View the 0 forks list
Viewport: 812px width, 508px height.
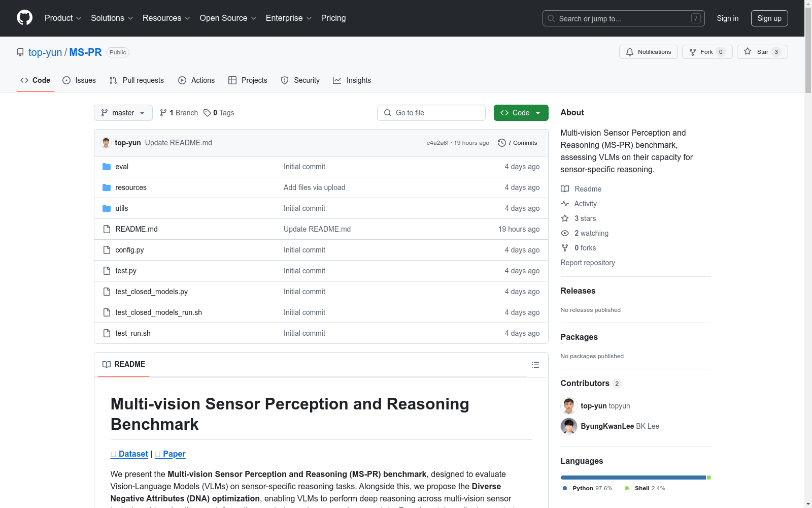tap(579, 248)
